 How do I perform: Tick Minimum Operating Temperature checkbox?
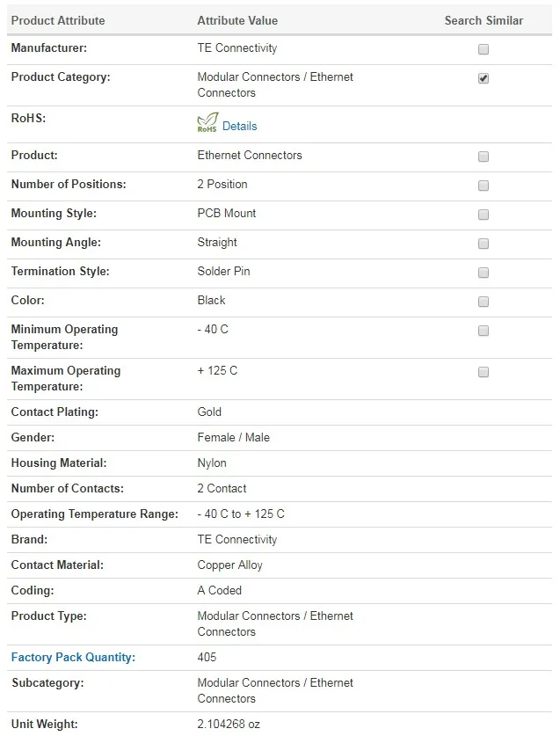click(484, 331)
